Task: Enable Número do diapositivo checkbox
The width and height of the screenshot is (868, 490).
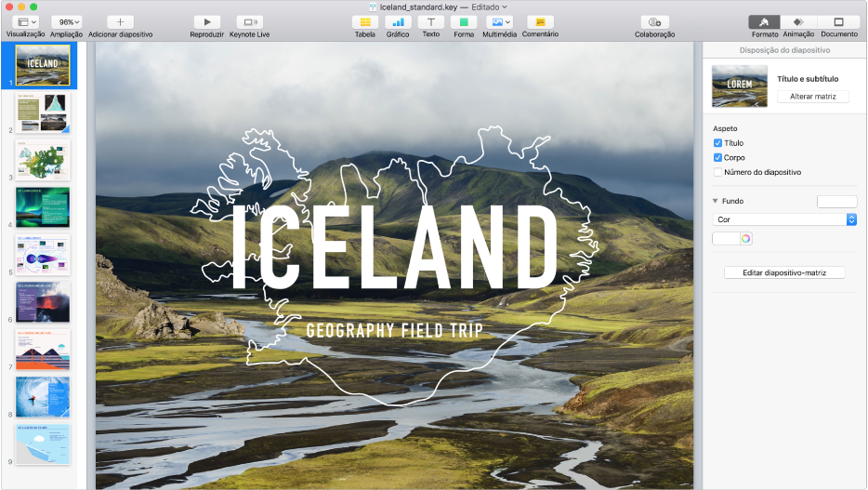Action: point(718,172)
